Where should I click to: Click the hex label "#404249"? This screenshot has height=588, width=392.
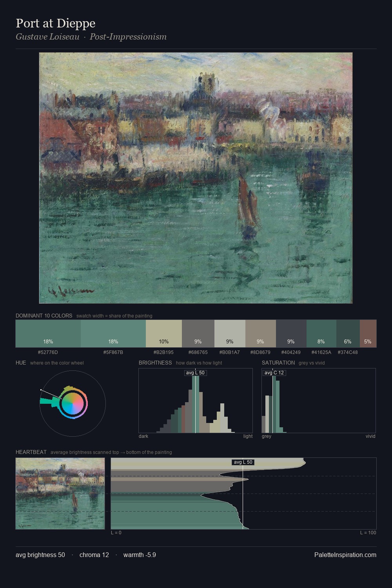point(291,352)
